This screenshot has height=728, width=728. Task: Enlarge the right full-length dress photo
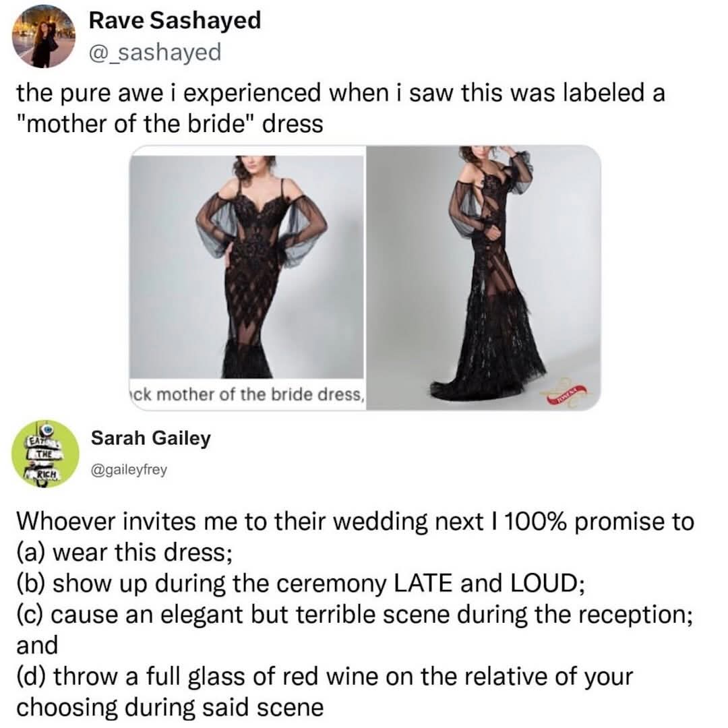tap(483, 276)
